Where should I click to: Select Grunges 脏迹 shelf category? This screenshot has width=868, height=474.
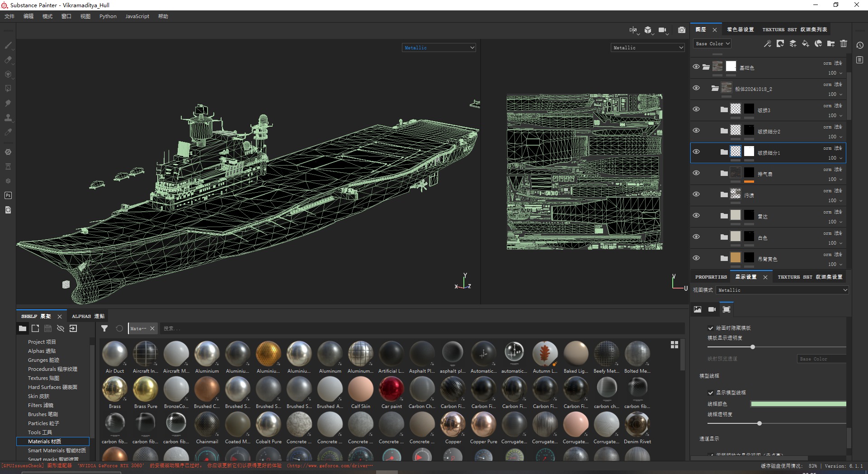point(43,360)
